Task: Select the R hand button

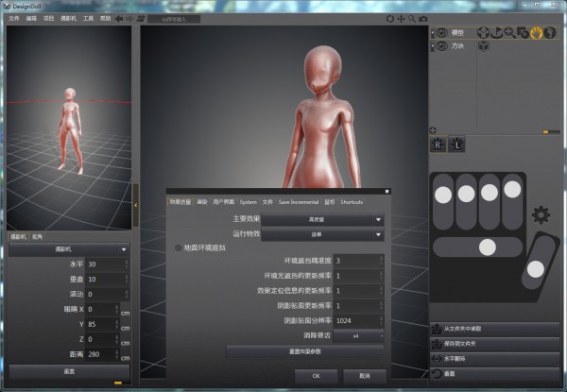Action: tap(438, 145)
